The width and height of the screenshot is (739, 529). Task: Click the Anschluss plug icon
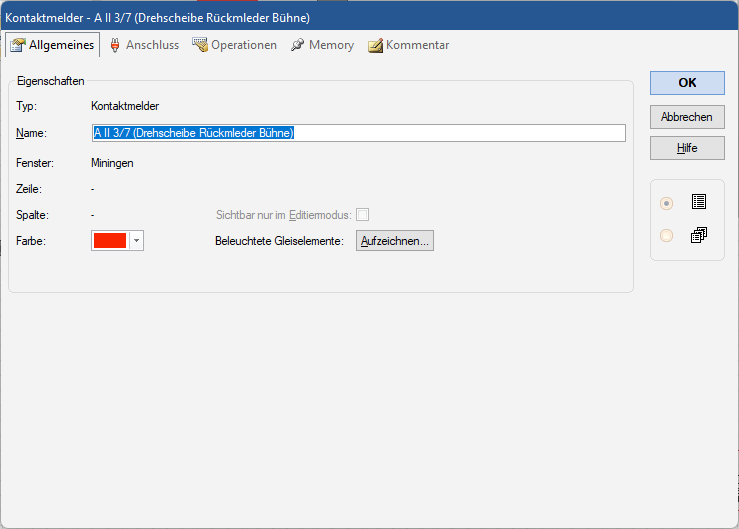pyautogui.click(x=116, y=45)
